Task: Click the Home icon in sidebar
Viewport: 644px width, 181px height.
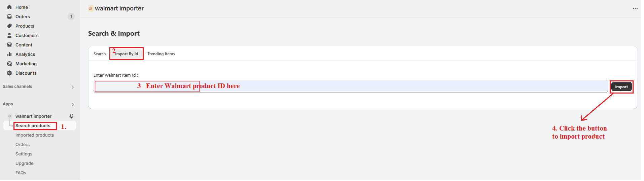Action: (x=9, y=7)
